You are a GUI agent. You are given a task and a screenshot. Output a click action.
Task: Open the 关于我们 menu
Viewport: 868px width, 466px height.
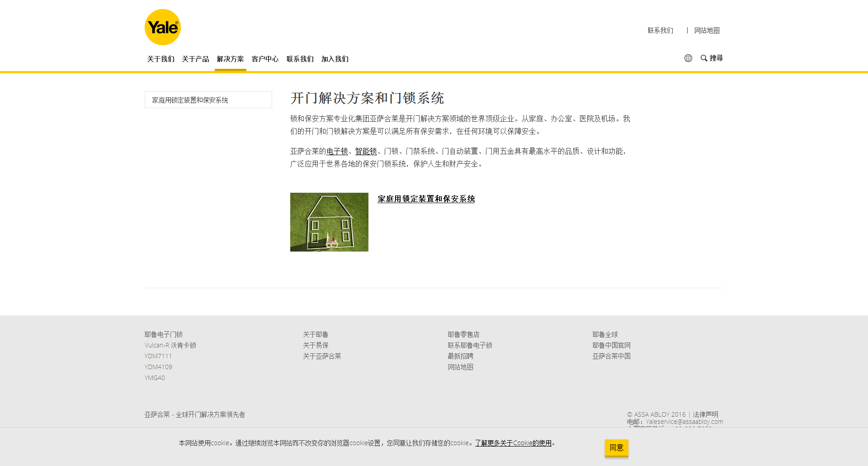coord(160,59)
